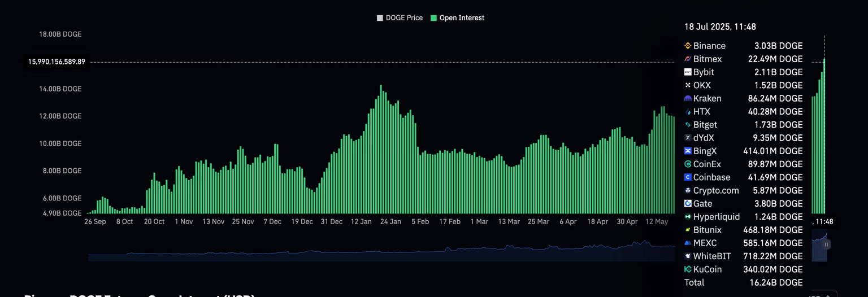Click the BingX logo icon
868x297 pixels.
688,151
